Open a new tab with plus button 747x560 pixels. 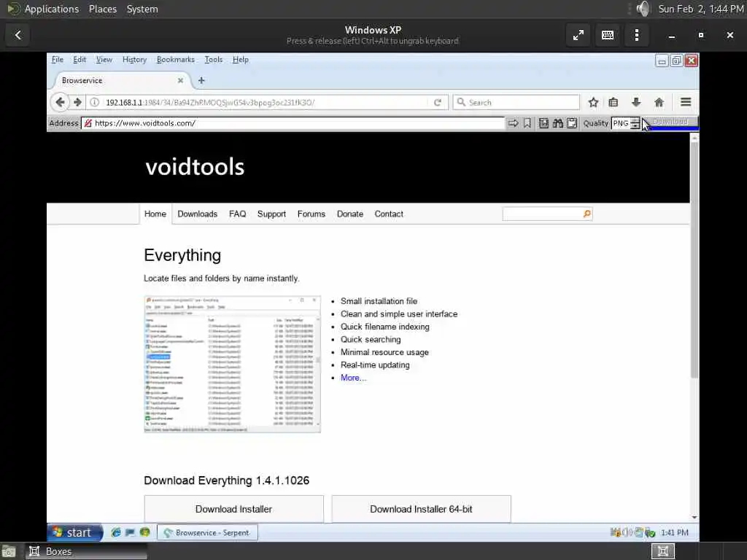[x=201, y=80]
